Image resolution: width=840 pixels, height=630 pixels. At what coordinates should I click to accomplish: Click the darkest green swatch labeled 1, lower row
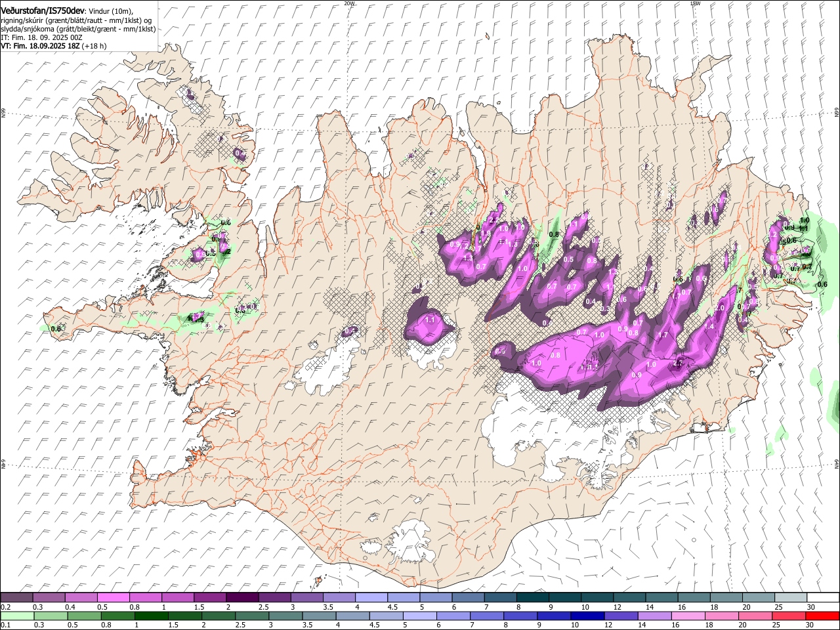pos(152,616)
